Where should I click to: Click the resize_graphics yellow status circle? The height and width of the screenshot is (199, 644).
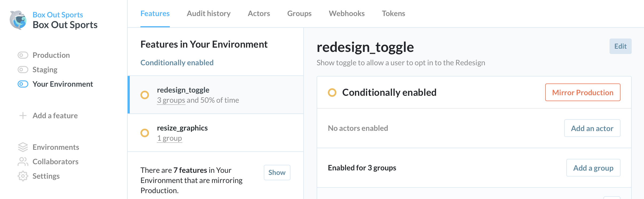pyautogui.click(x=145, y=133)
